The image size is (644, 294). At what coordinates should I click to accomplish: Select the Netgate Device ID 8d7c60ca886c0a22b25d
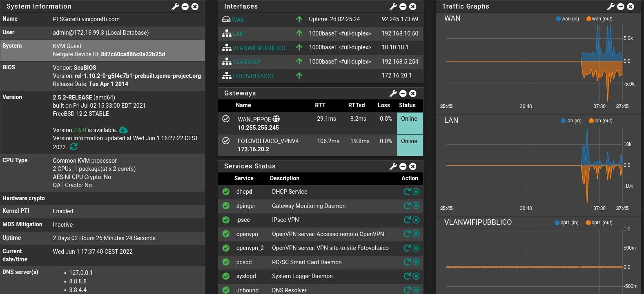[x=133, y=54]
